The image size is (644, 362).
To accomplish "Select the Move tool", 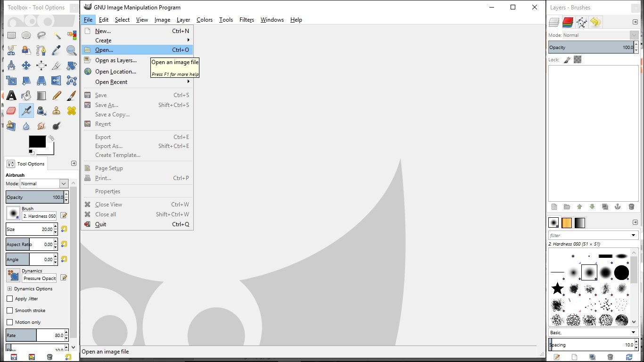I will pyautogui.click(x=26, y=66).
